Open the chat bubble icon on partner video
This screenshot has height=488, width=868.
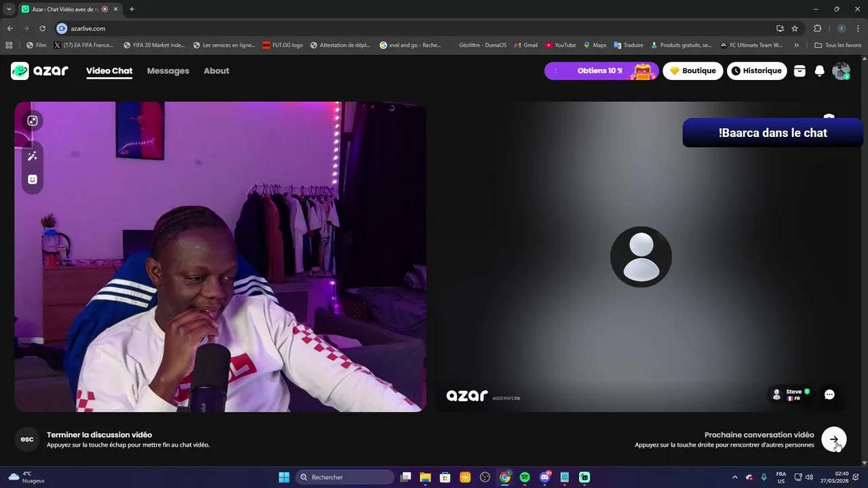829,394
